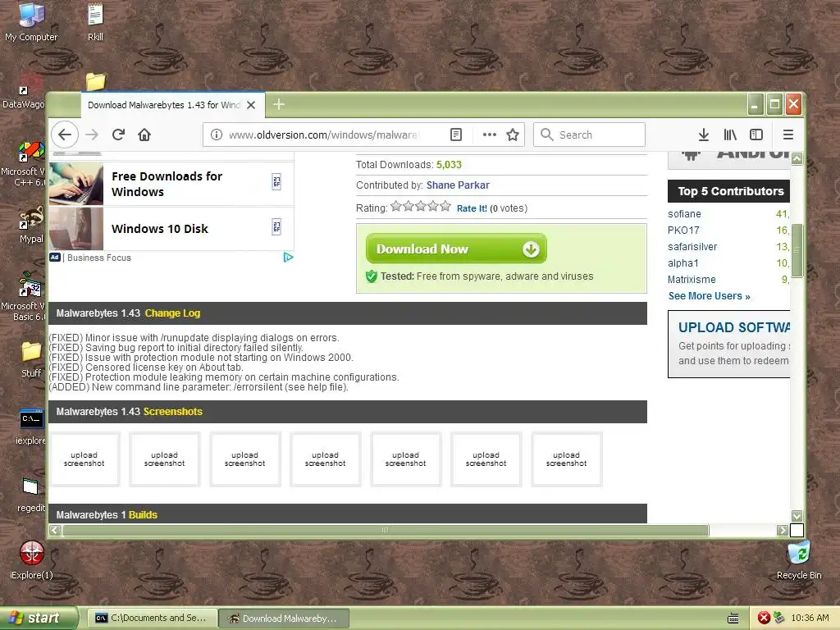Select the Mypal desktop icon
The width and height of the screenshot is (840, 630).
point(31,225)
